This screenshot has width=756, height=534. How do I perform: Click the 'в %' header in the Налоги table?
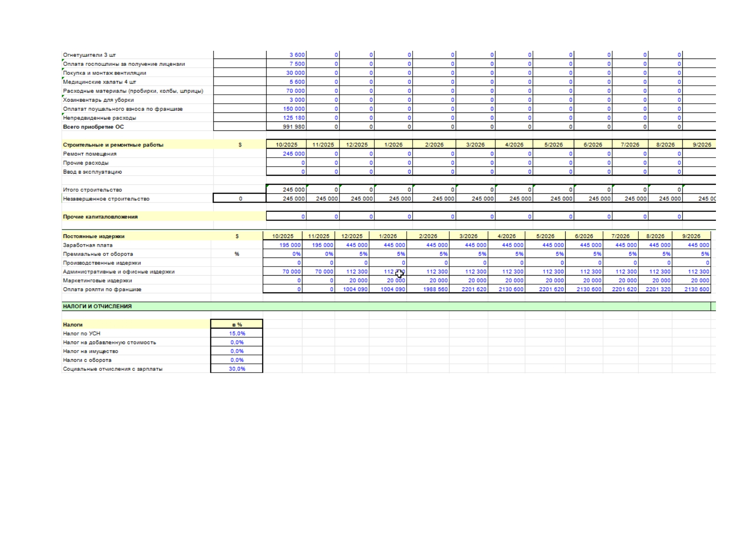coord(236,324)
